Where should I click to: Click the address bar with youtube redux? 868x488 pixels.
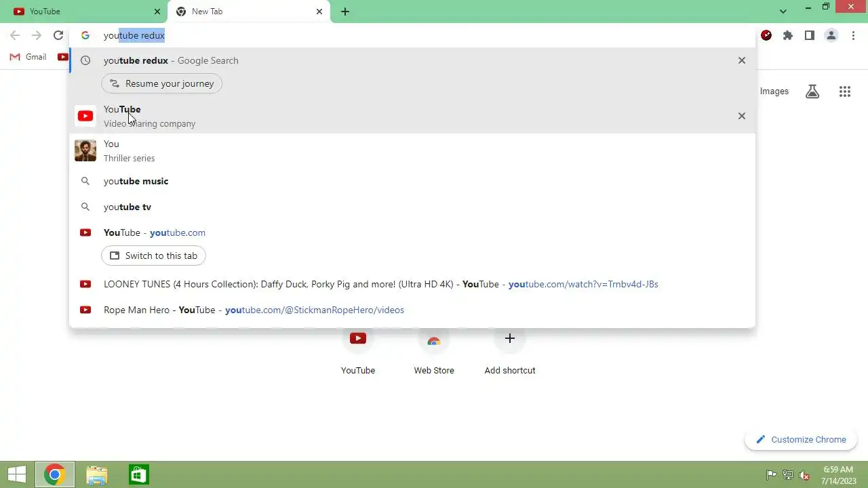pos(412,35)
